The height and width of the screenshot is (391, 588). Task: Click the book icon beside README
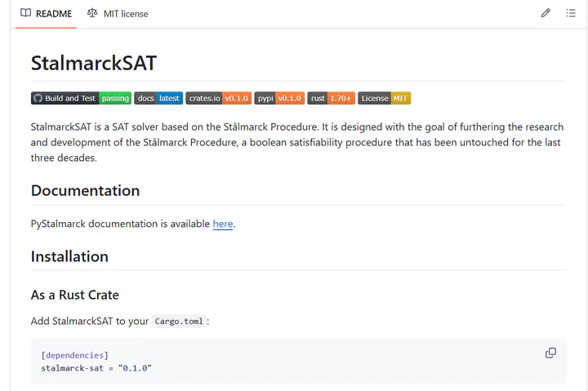pos(25,13)
